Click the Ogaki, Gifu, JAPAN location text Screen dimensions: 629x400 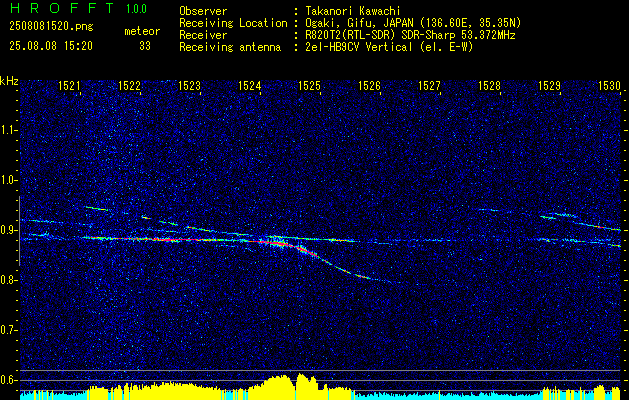tap(413, 23)
